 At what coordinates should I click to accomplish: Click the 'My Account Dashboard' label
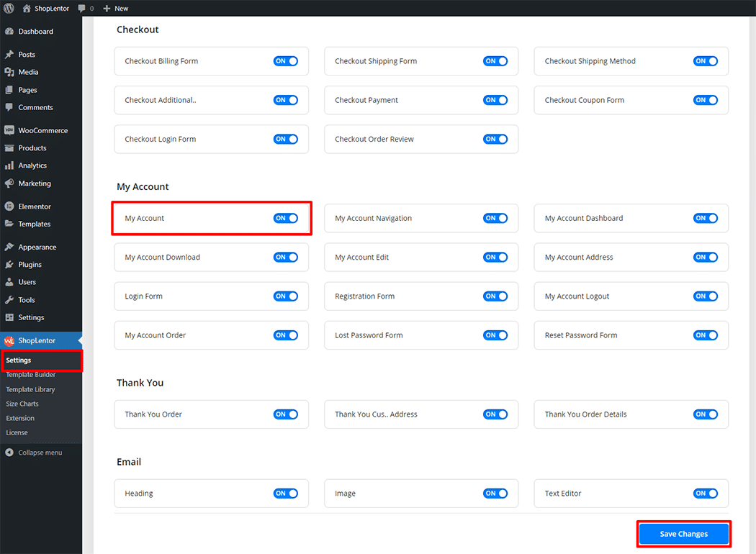[584, 218]
